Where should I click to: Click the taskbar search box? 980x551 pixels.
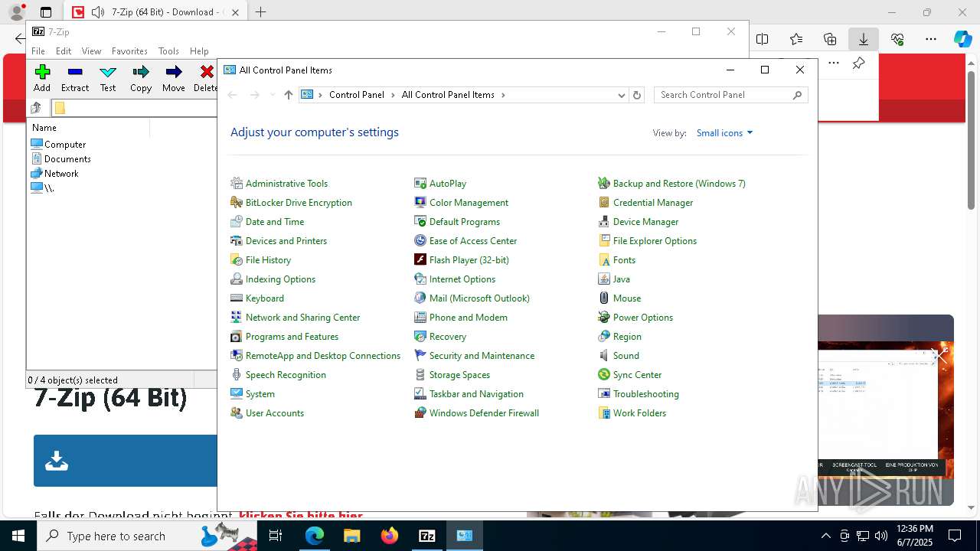pos(148,536)
